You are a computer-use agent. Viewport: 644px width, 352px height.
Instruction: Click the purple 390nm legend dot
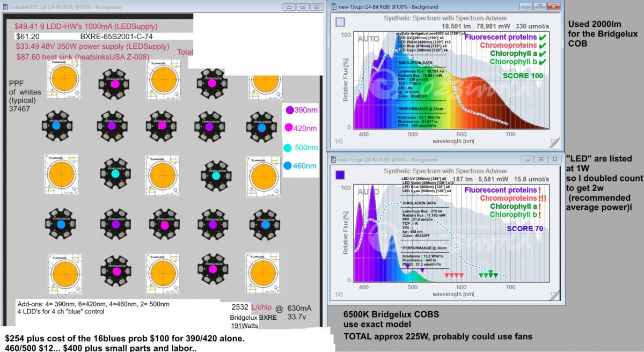[x=290, y=110]
